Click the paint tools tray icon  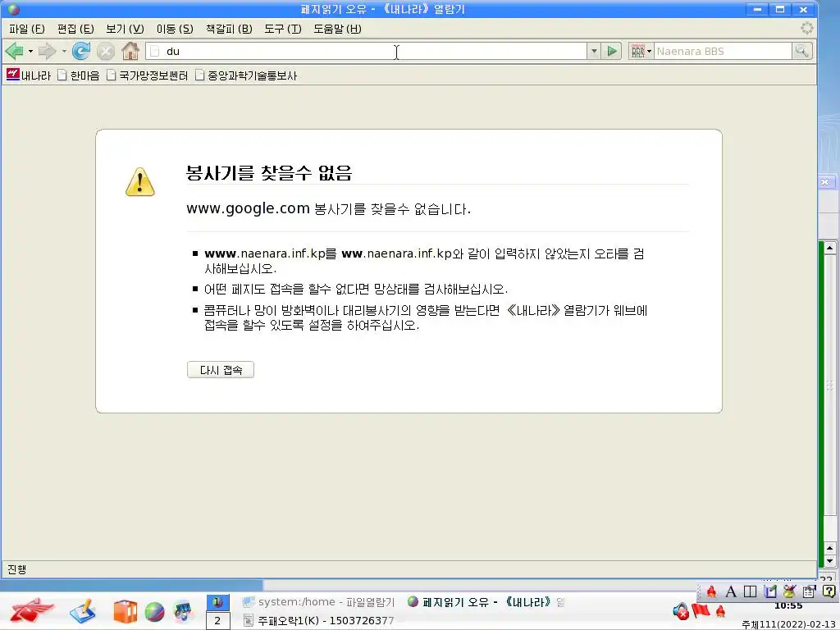(x=790, y=591)
